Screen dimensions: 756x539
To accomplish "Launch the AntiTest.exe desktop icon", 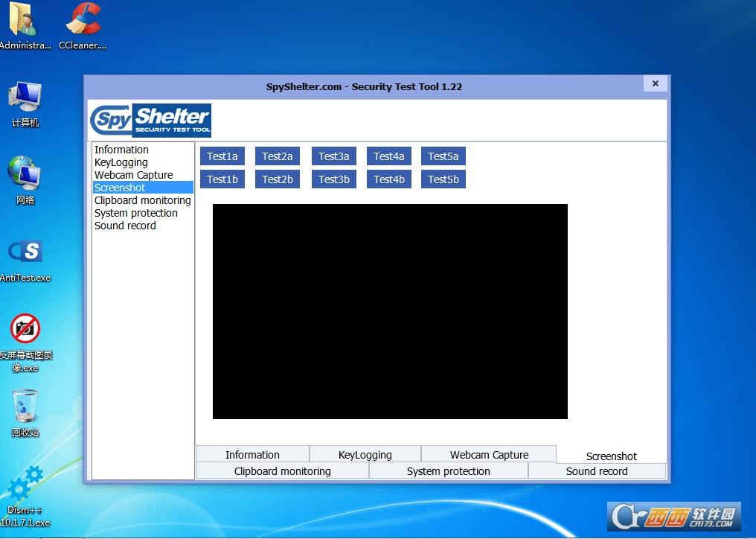I will point(25,261).
